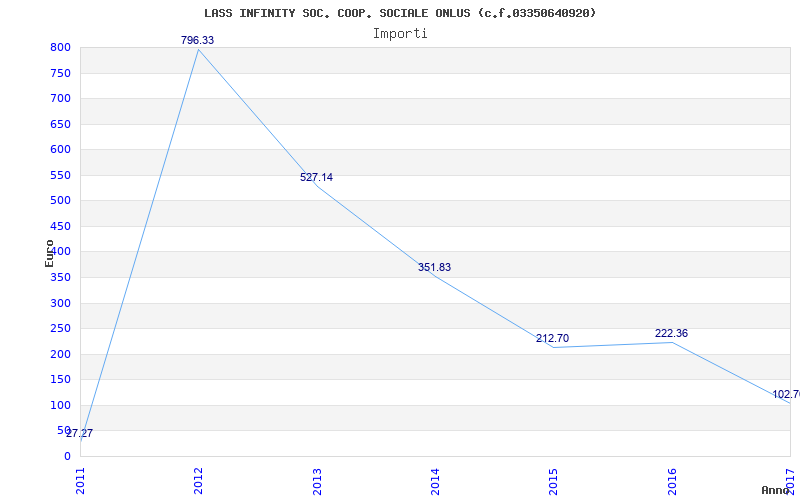Select the 527.14 data label
The width and height of the screenshot is (800, 500).
[x=316, y=177]
